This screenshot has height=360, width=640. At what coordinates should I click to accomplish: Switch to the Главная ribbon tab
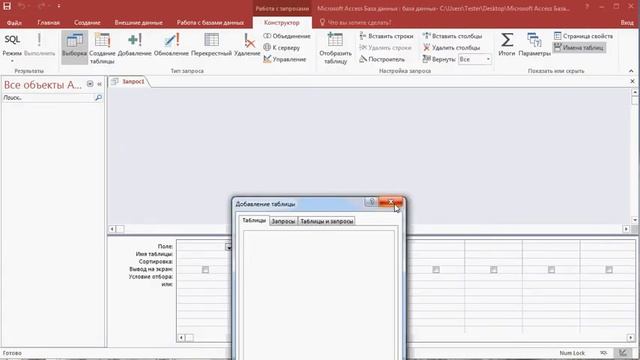pos(48,22)
